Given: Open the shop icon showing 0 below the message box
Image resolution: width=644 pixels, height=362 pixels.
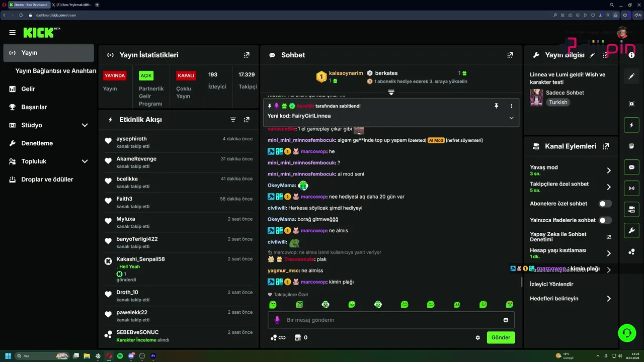Looking at the screenshot, I should pyautogui.click(x=301, y=337).
